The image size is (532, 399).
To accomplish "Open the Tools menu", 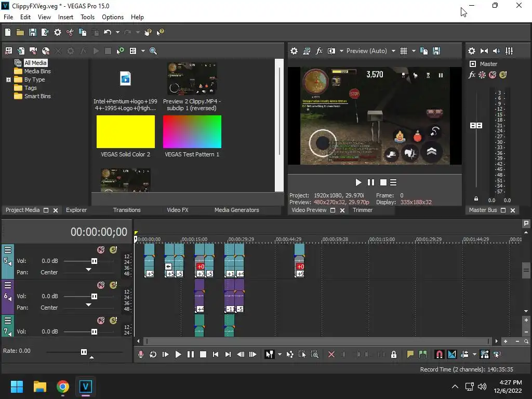I will 87,17.
